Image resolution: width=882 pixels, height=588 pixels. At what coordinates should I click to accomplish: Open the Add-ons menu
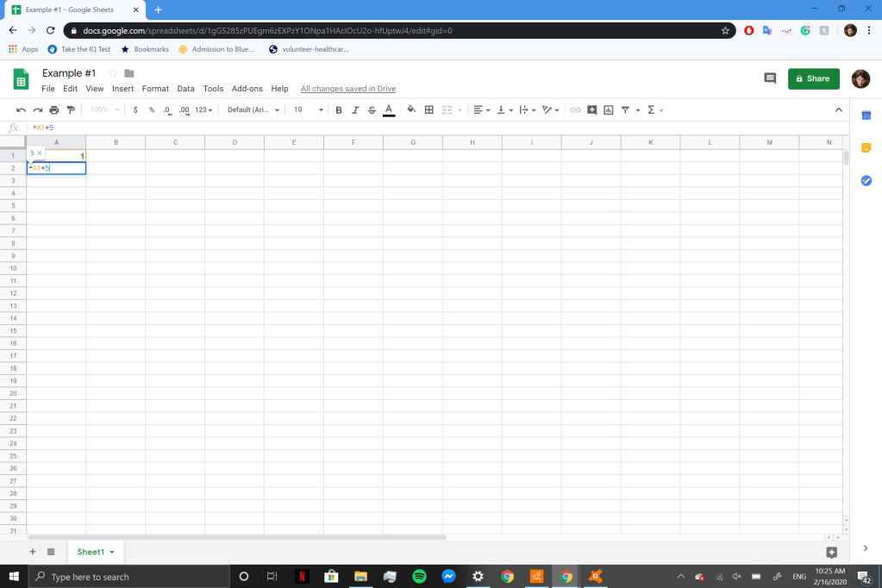[x=247, y=89]
